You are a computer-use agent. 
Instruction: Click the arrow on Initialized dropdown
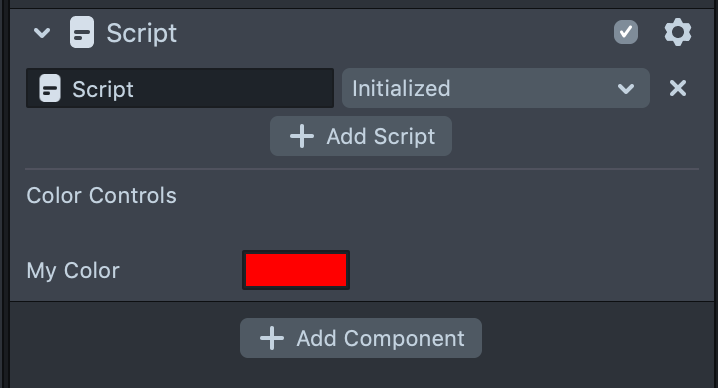[x=626, y=88]
